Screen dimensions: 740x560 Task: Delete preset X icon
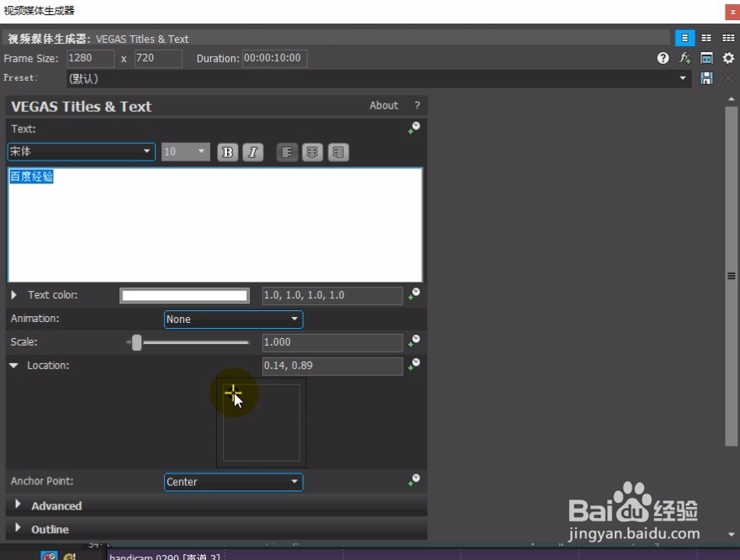pos(728,78)
